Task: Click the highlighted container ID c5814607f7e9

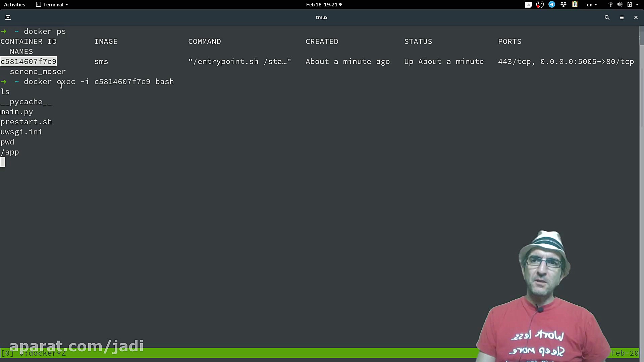Action: coord(29,62)
